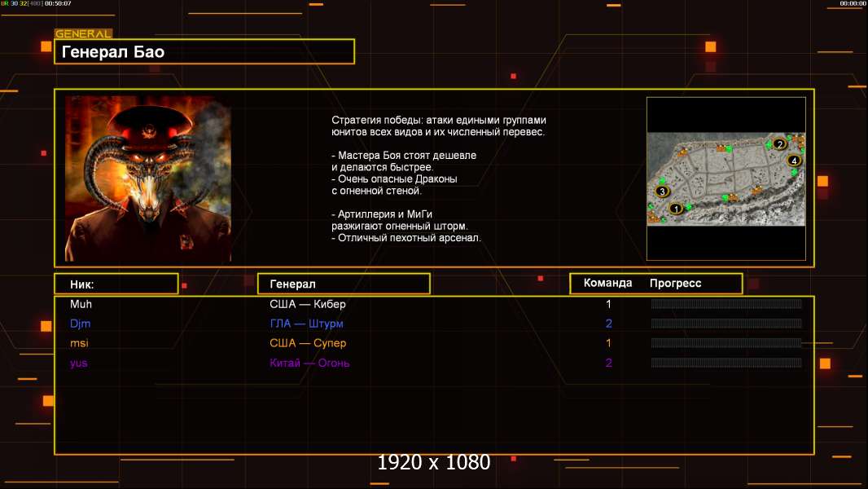Click 'США — Супер' general entry
Screen dimensions: 868x489
(x=308, y=343)
